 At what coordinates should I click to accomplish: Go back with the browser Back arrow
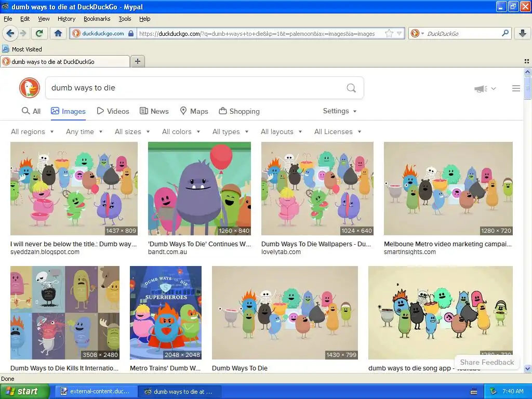(10, 33)
